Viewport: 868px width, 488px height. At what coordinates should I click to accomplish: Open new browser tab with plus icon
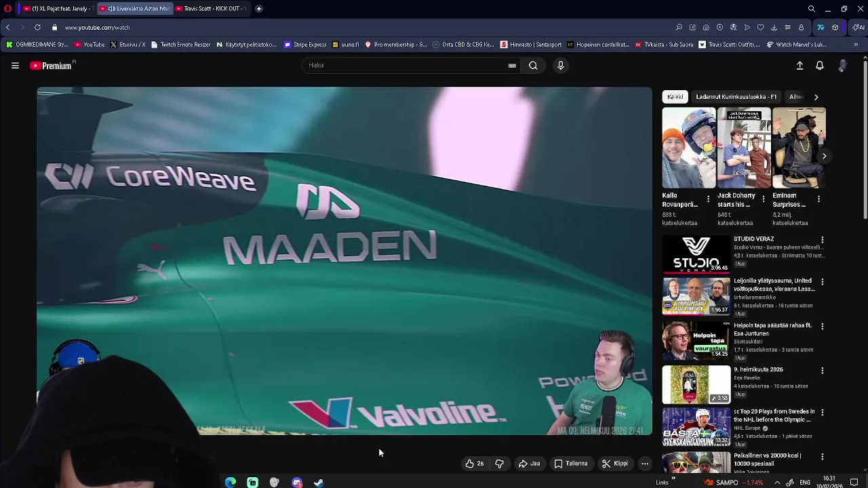pyautogui.click(x=259, y=9)
